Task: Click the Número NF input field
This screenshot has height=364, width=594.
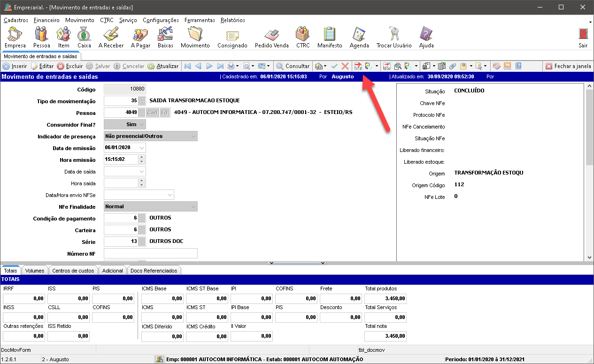Action: 150,254
